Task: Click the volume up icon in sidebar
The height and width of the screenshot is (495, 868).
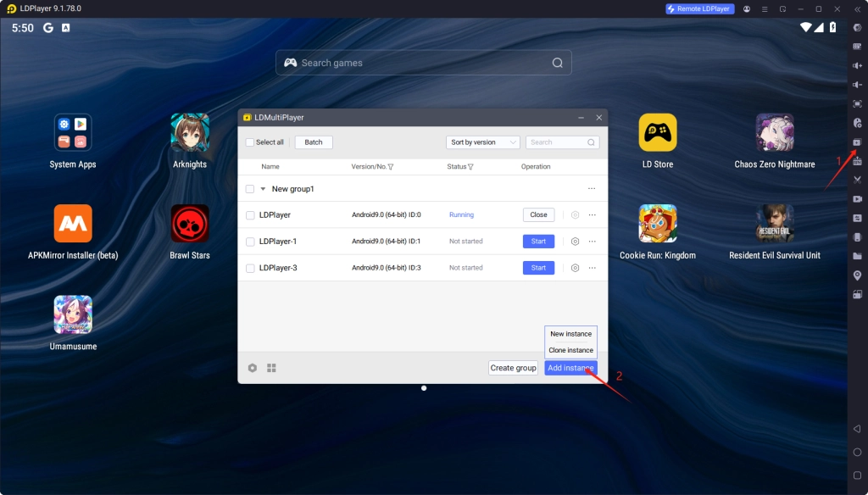Action: (857, 65)
